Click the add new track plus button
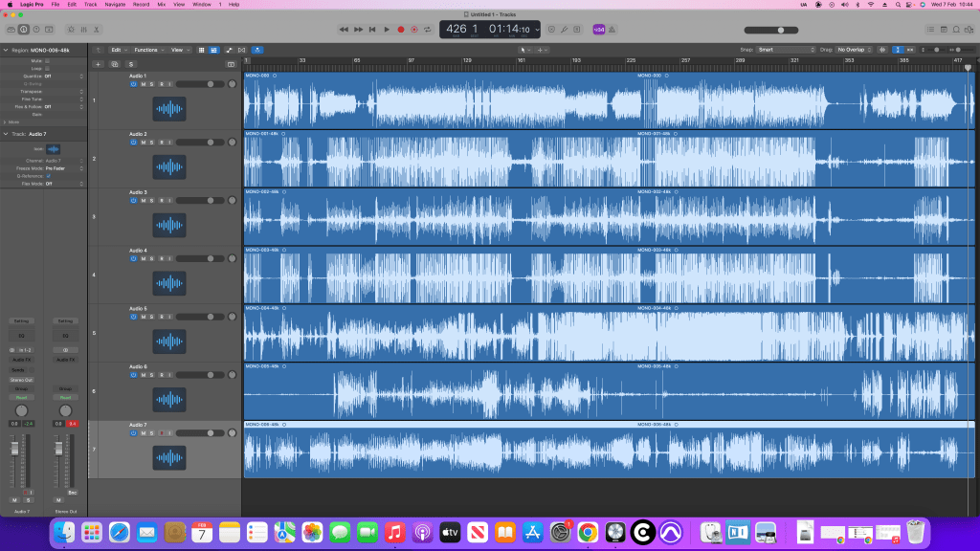 [98, 64]
